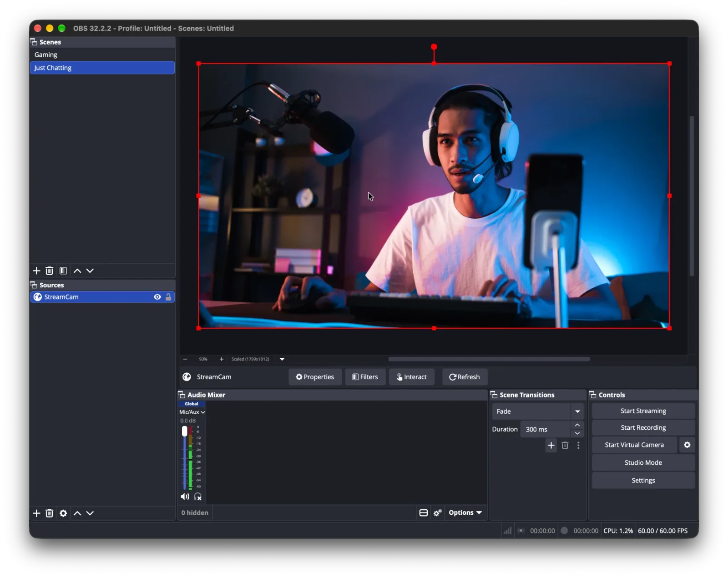Move source up in Sources toolbar
This screenshot has height=577, width=728.
click(77, 513)
